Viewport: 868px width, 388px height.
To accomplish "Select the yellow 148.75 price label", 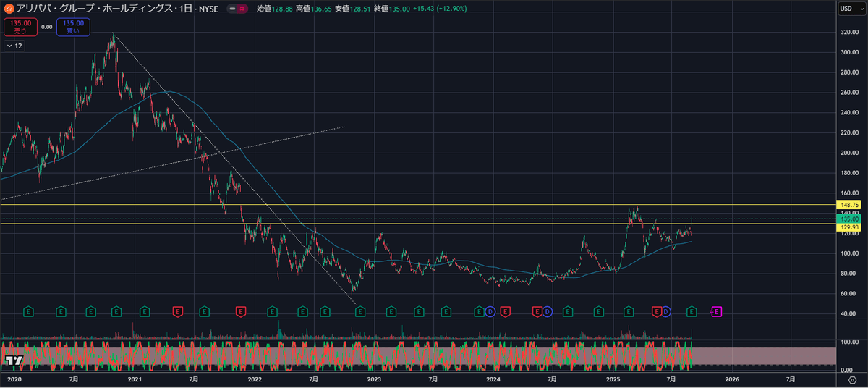I will (849, 204).
